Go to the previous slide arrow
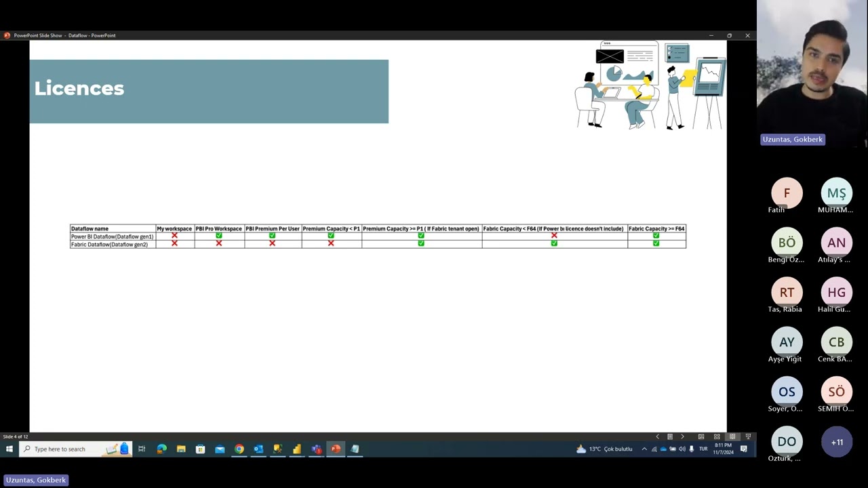 point(657,436)
